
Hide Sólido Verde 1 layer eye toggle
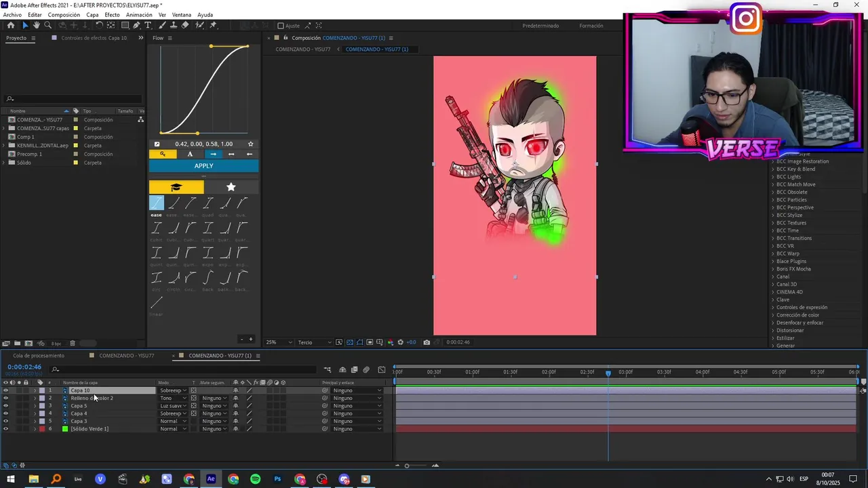[x=6, y=429]
